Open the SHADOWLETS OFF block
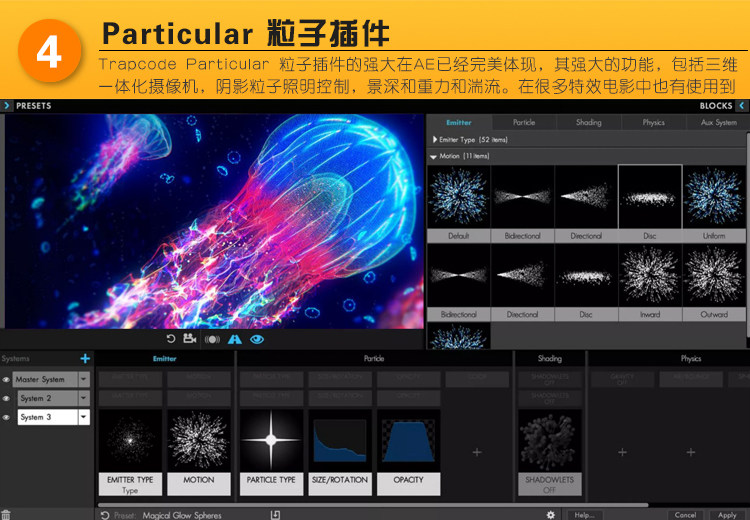This screenshot has height=520, width=750. 550,452
